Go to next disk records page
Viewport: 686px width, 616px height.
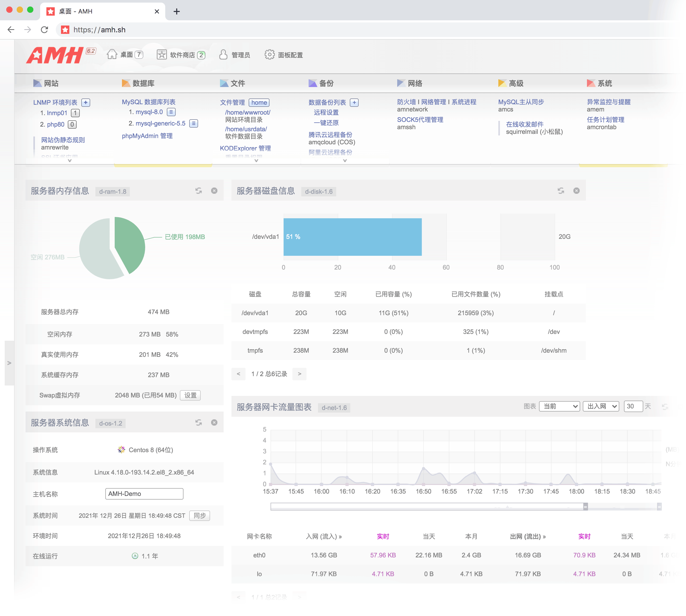300,374
